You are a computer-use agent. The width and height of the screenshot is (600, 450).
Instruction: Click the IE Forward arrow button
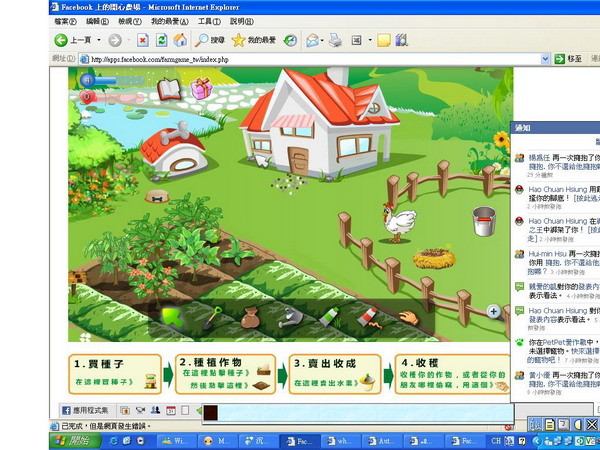click(115, 40)
